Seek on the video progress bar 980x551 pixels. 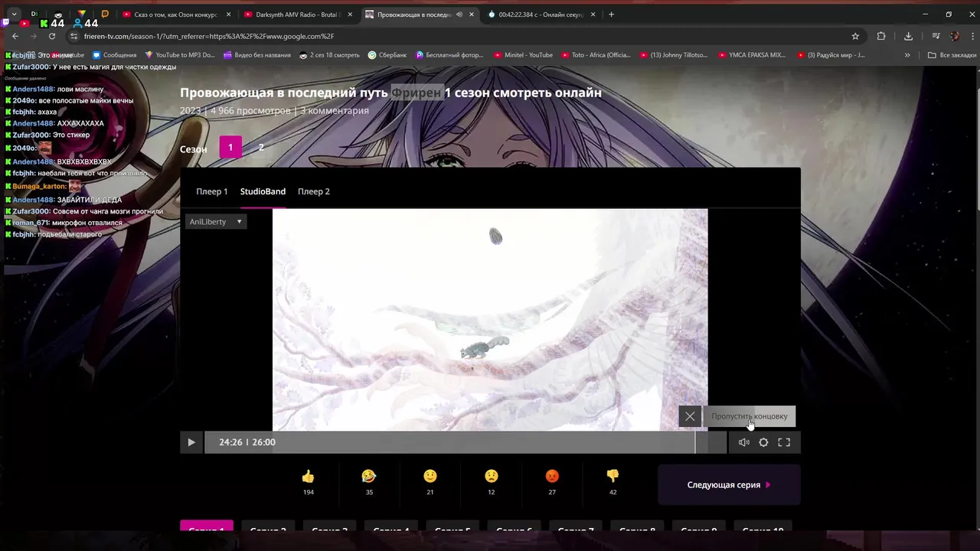tap(465, 442)
